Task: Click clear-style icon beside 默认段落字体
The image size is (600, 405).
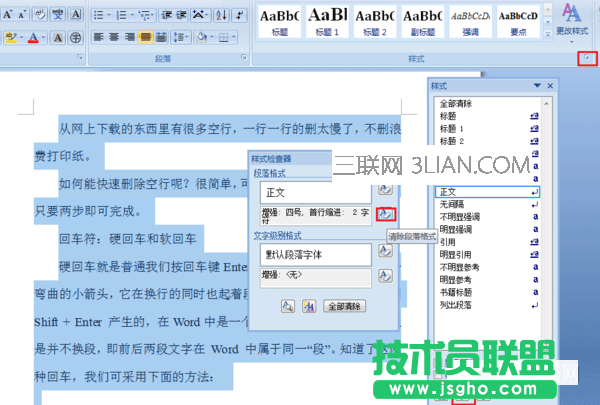Action: (385, 251)
